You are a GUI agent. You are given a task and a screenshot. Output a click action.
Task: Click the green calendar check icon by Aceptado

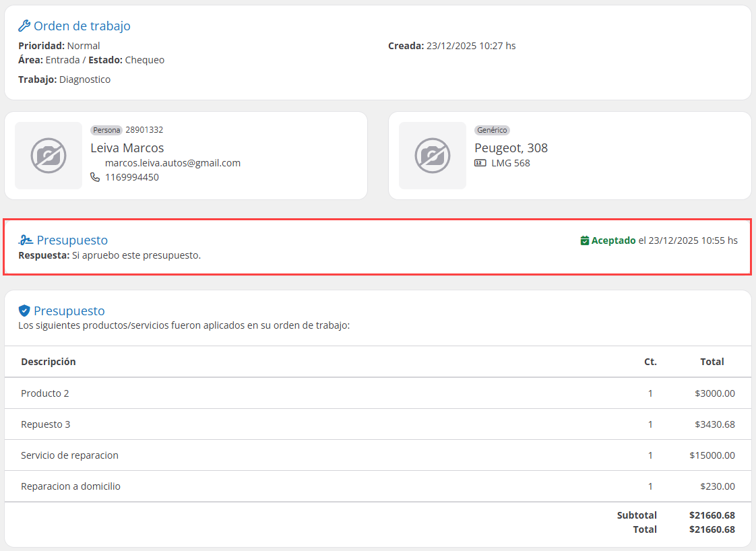coord(585,240)
